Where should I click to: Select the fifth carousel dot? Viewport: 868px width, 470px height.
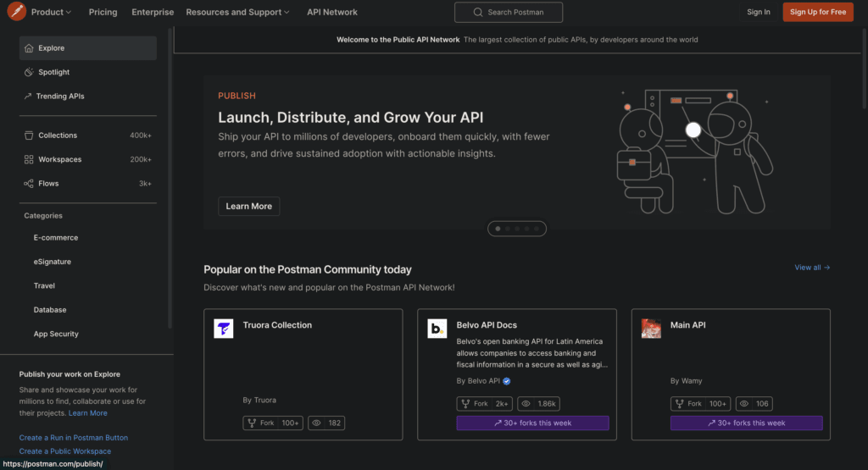[x=537, y=229]
